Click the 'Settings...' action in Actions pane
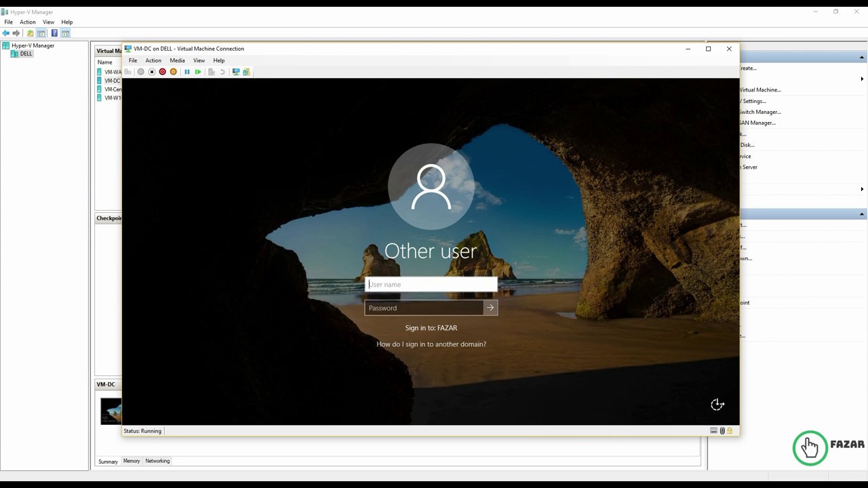This screenshot has height=488, width=868. coord(753,101)
